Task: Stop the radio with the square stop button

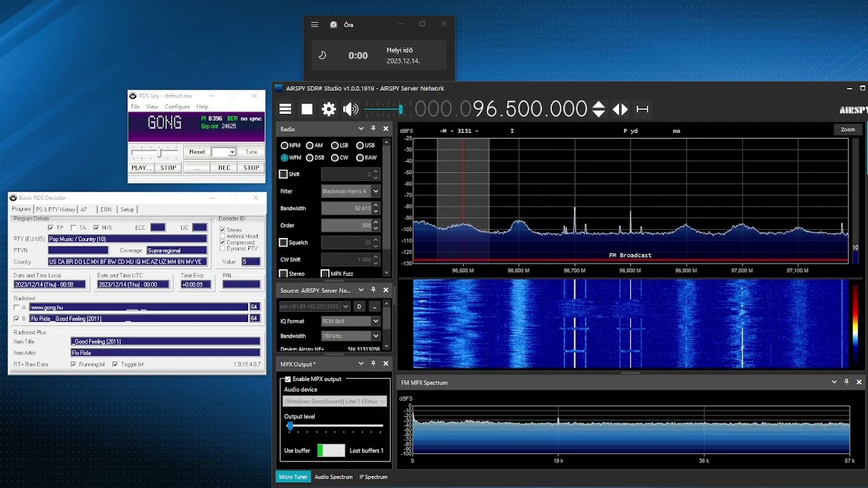Action: pyautogui.click(x=307, y=109)
